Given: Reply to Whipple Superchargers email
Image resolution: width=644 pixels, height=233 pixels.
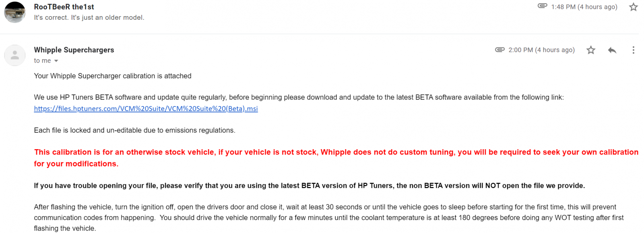Looking at the screenshot, I should click(x=612, y=50).
